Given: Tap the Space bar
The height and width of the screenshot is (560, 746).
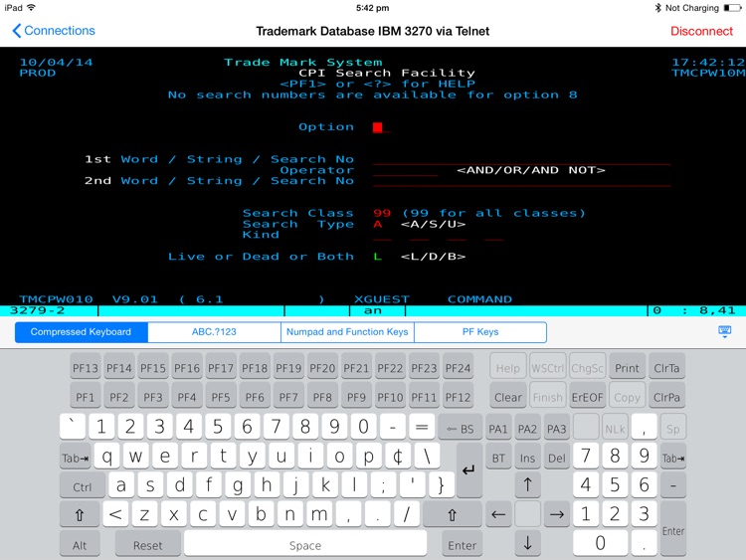Looking at the screenshot, I should 305,545.
